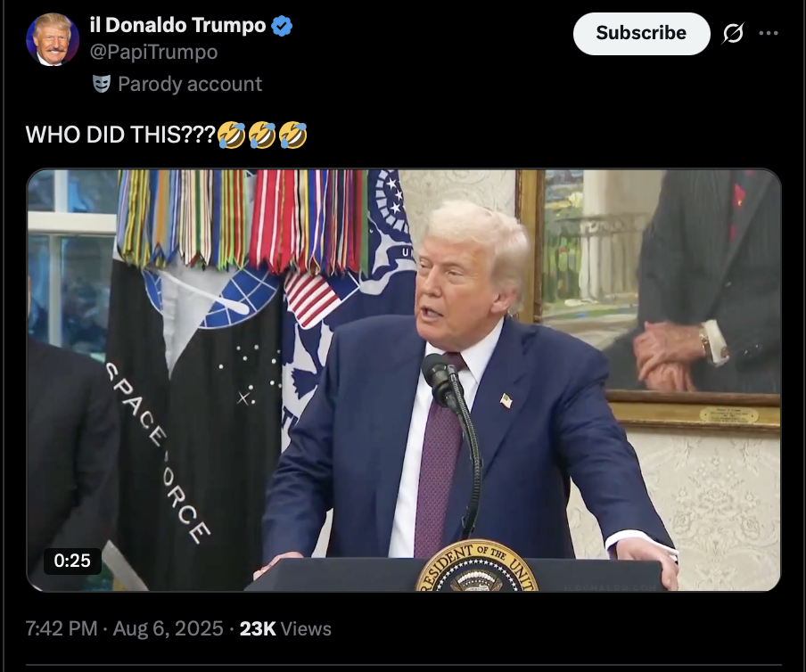Image resolution: width=806 pixels, height=672 pixels.
Task: Select the WHO DID THIS??? post text
Action: click(x=120, y=135)
